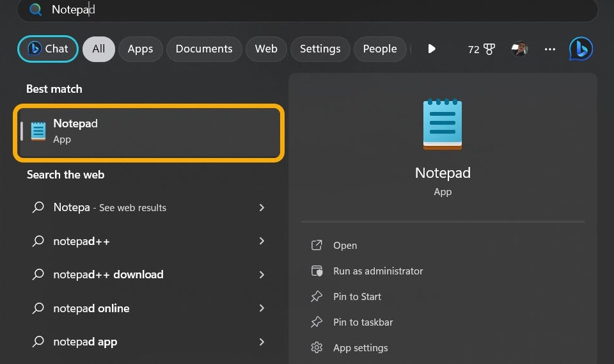
Task: Switch to Web filter tab
Action: (x=266, y=49)
